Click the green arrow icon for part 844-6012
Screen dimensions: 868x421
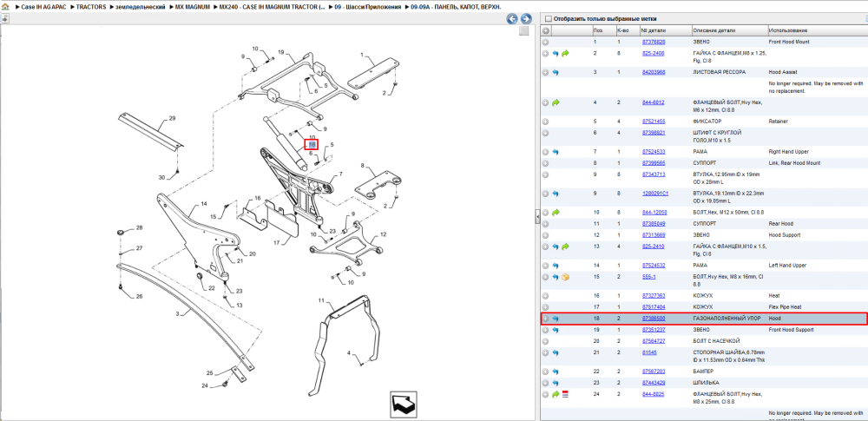pos(556,102)
